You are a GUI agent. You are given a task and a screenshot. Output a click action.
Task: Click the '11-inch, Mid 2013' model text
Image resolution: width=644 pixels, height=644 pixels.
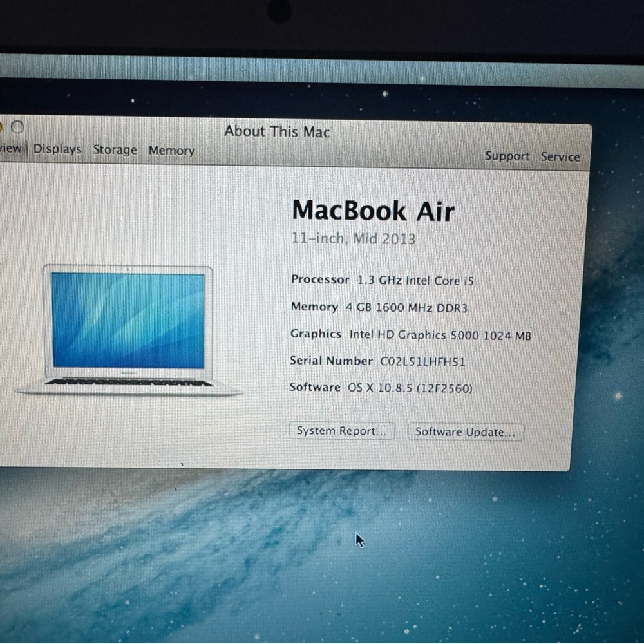click(353, 239)
